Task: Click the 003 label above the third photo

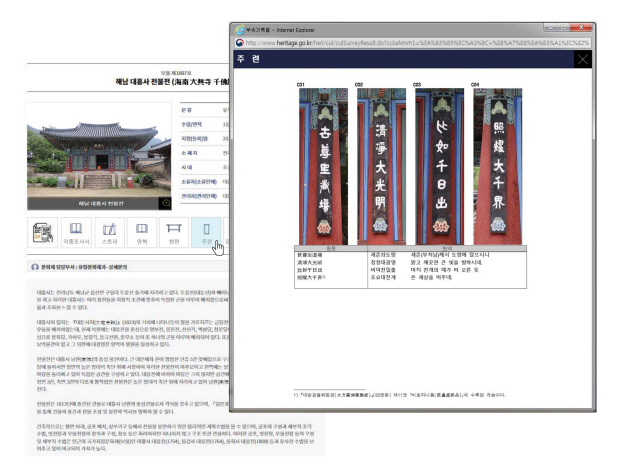Action: tap(417, 85)
